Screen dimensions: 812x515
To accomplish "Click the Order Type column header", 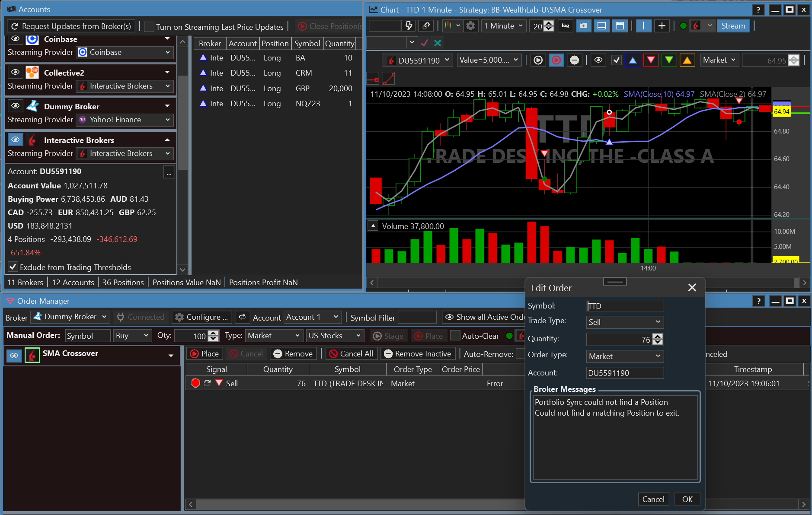I will pos(413,369).
